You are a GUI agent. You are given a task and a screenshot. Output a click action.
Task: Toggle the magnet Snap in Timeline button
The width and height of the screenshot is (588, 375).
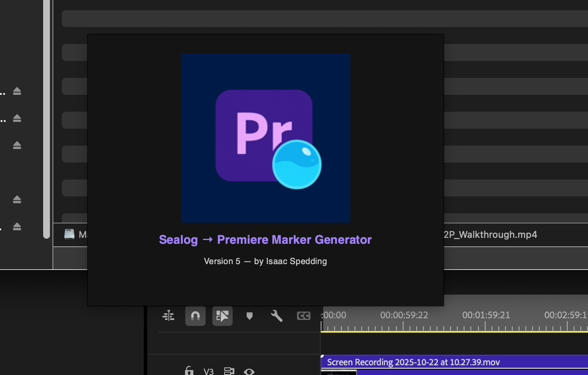[x=195, y=316]
